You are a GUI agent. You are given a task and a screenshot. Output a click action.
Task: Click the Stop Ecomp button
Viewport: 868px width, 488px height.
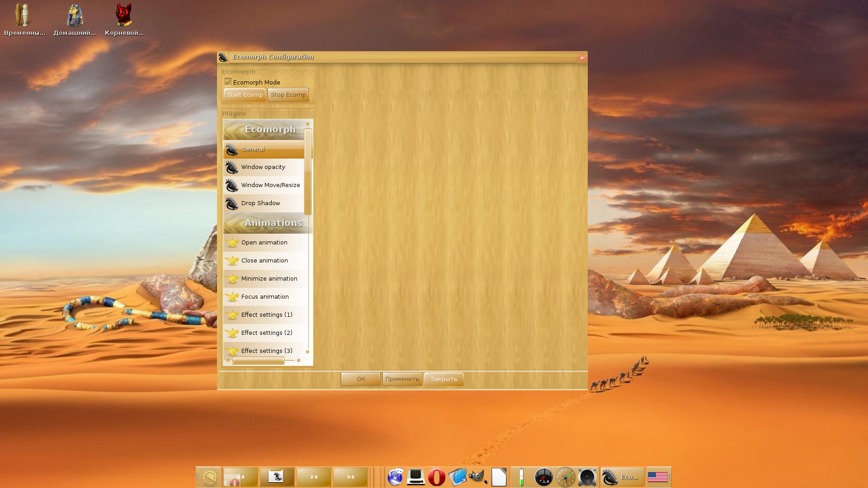coord(288,95)
